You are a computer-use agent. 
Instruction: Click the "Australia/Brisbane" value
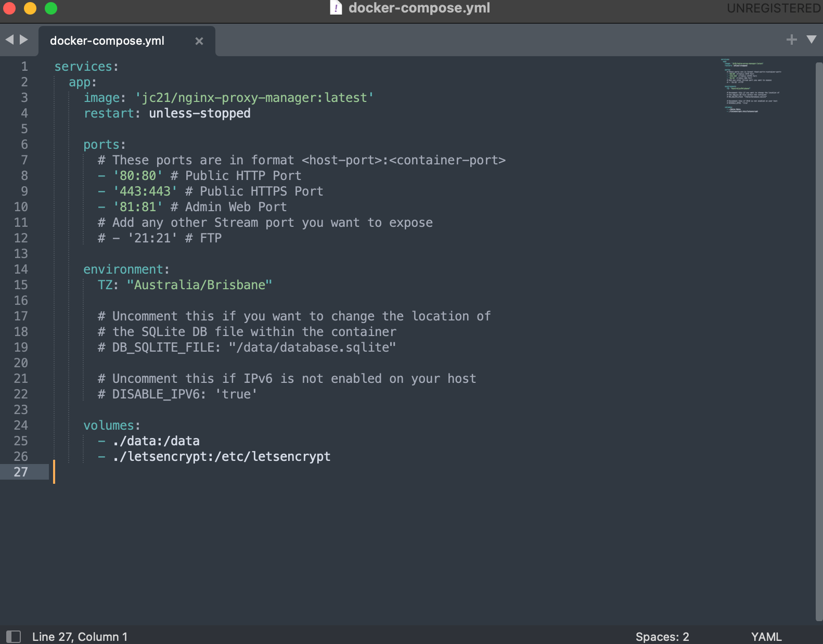click(200, 285)
